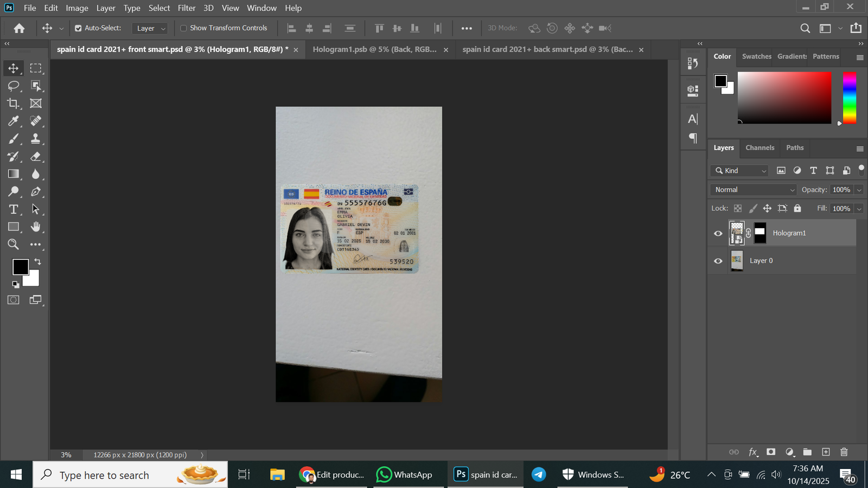Uncheck the Auto-Select checkbox
This screenshot has width=868, height=488.
pyautogui.click(x=78, y=28)
